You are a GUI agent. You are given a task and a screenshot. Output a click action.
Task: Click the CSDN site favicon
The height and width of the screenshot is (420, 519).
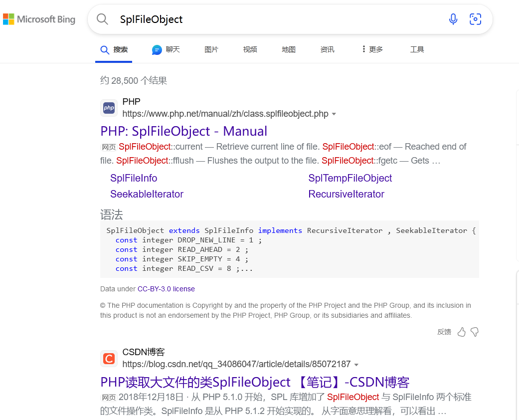pyautogui.click(x=109, y=358)
